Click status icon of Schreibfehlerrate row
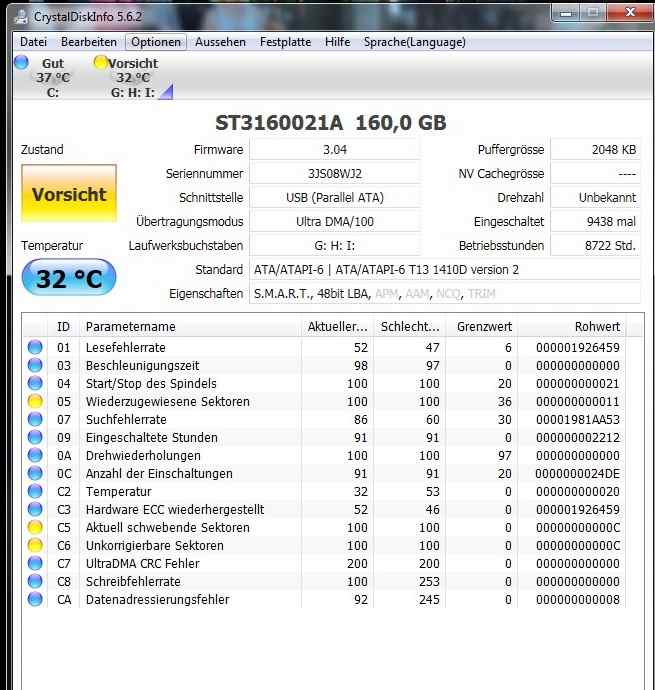This screenshot has height=690, width=655. [x=35, y=582]
